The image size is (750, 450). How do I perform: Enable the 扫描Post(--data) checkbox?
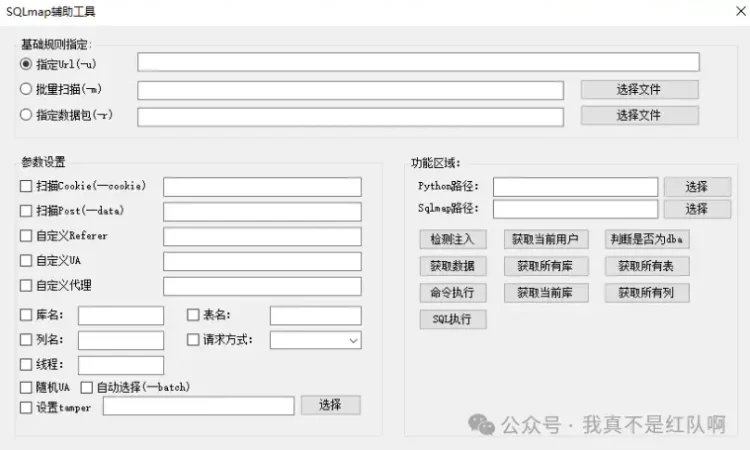pos(26,211)
